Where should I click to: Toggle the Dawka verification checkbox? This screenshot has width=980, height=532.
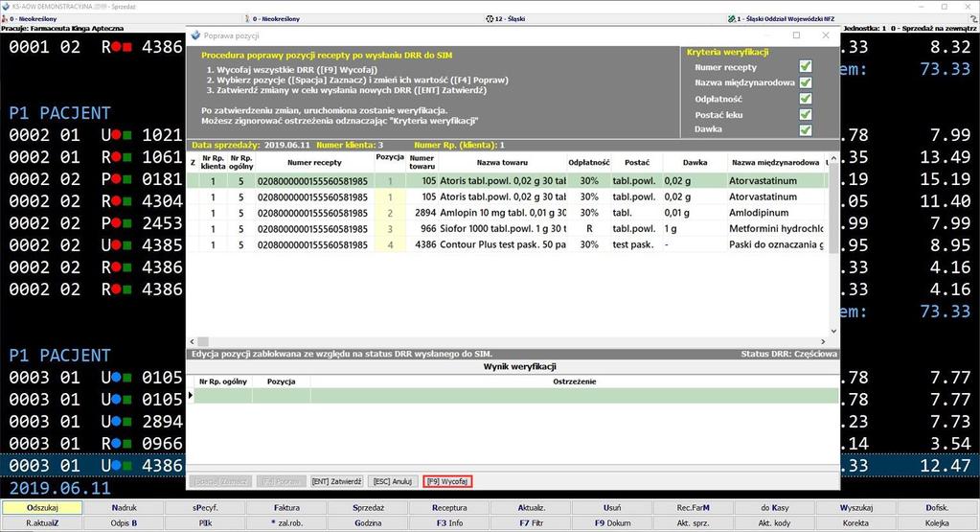[805, 130]
